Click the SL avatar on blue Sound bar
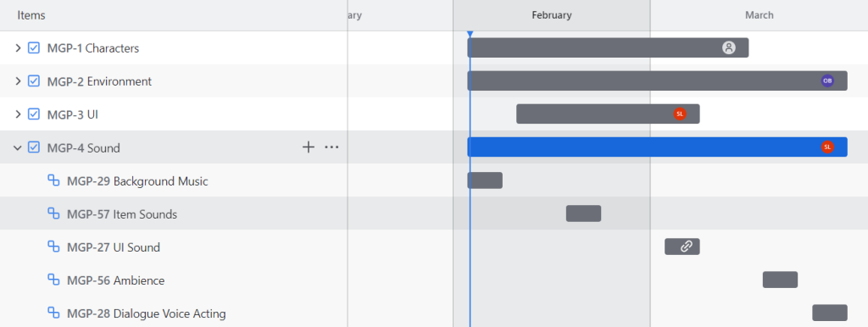Image resolution: width=868 pixels, height=327 pixels. 827,147
